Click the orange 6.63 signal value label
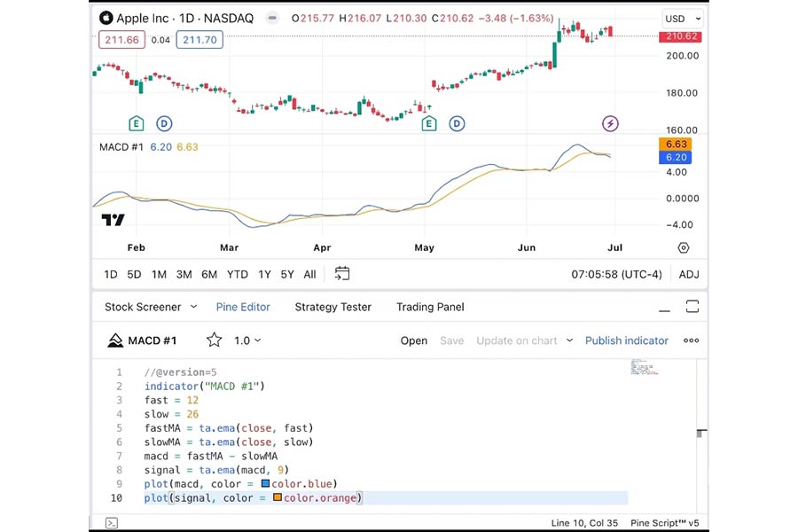 pos(676,144)
